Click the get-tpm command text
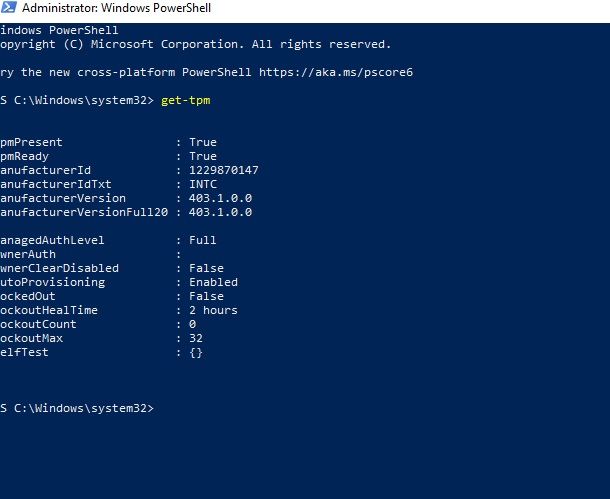 click(186, 100)
